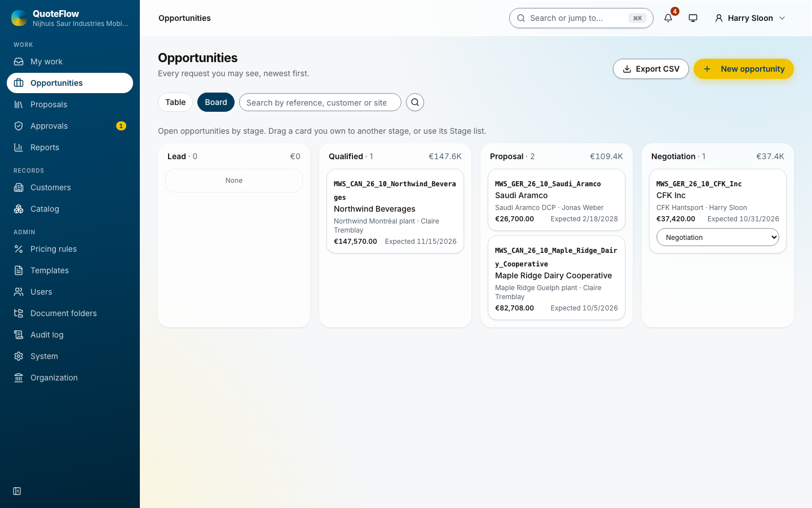Select the Board view toggle
This screenshot has height=508, width=812.
click(216, 102)
